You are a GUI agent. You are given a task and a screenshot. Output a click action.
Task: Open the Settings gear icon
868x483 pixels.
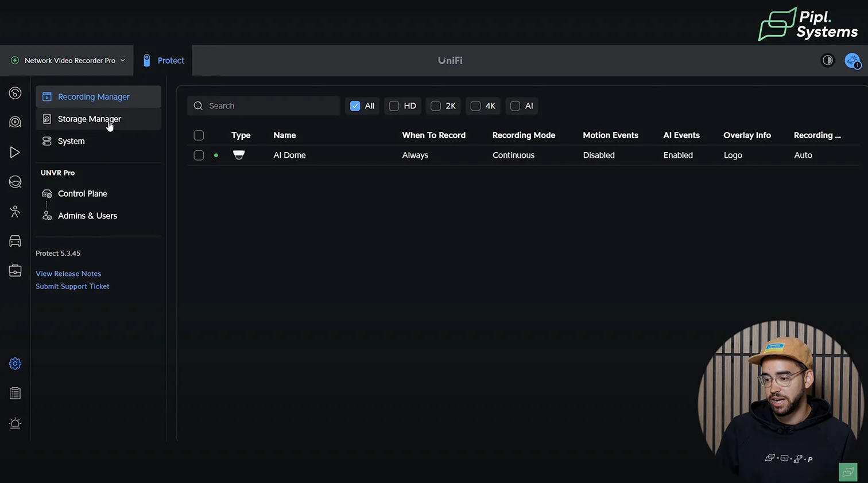(15, 364)
